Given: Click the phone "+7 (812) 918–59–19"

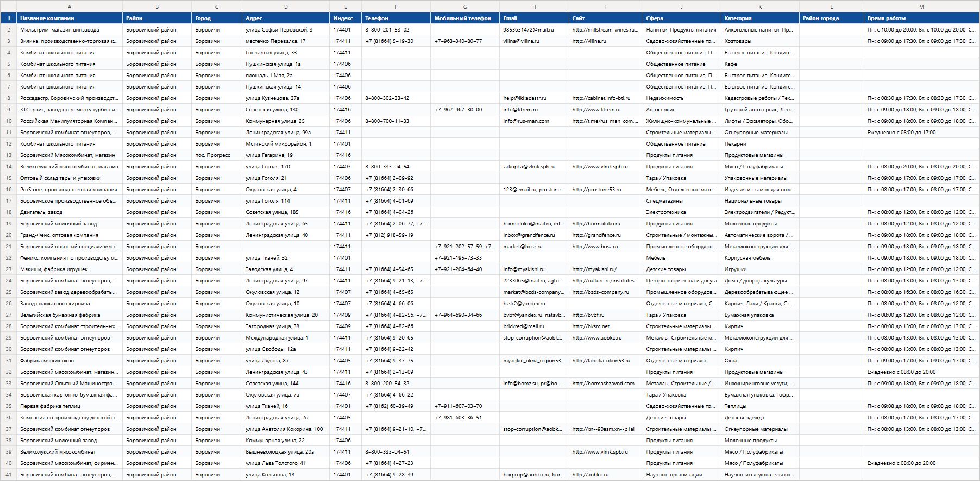Looking at the screenshot, I should [x=396, y=235].
